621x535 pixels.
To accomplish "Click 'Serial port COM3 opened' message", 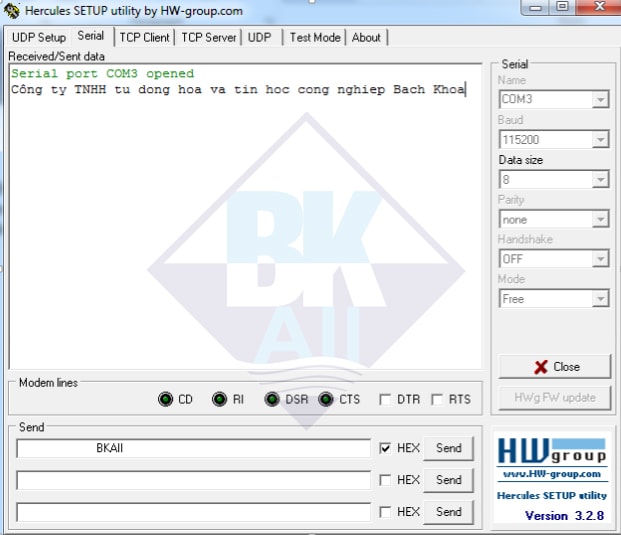I will click(x=103, y=74).
